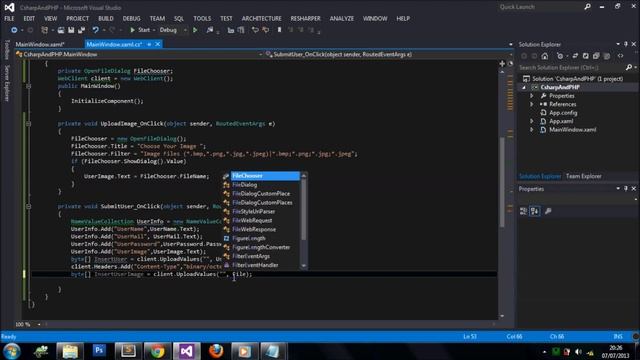Click the Save All toolbar icon

click(x=81, y=30)
